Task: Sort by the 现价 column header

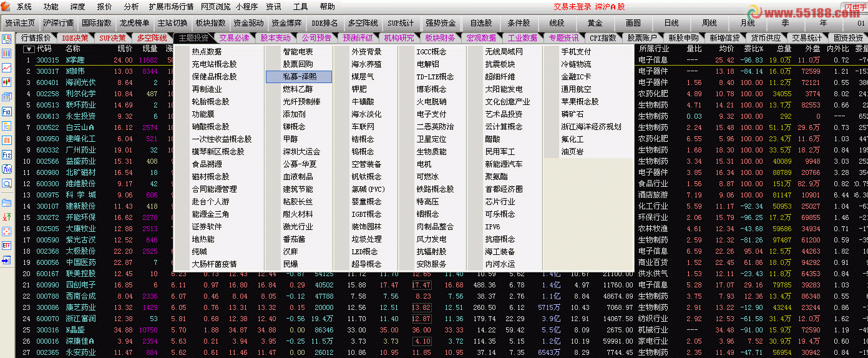Action: (x=125, y=49)
